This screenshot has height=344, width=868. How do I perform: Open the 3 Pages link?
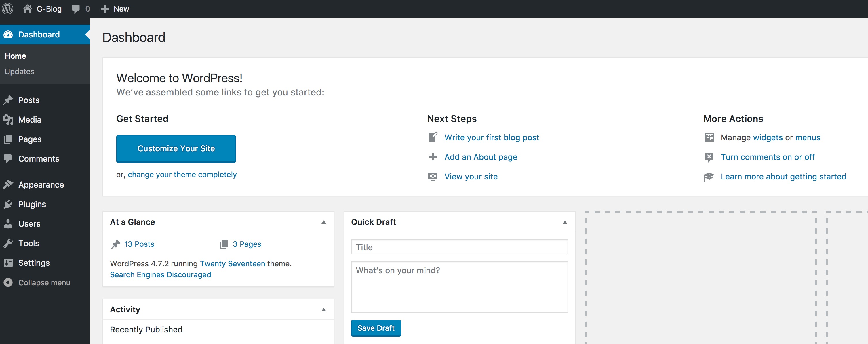pyautogui.click(x=247, y=244)
